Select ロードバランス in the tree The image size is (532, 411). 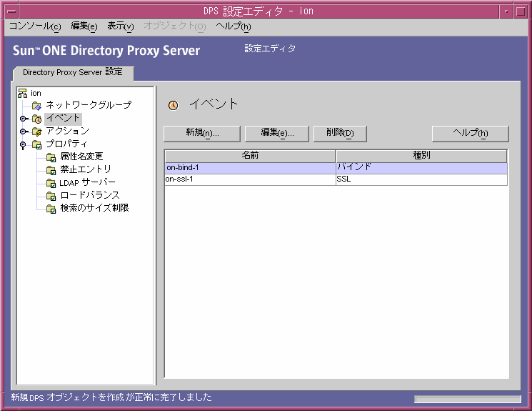coord(90,195)
